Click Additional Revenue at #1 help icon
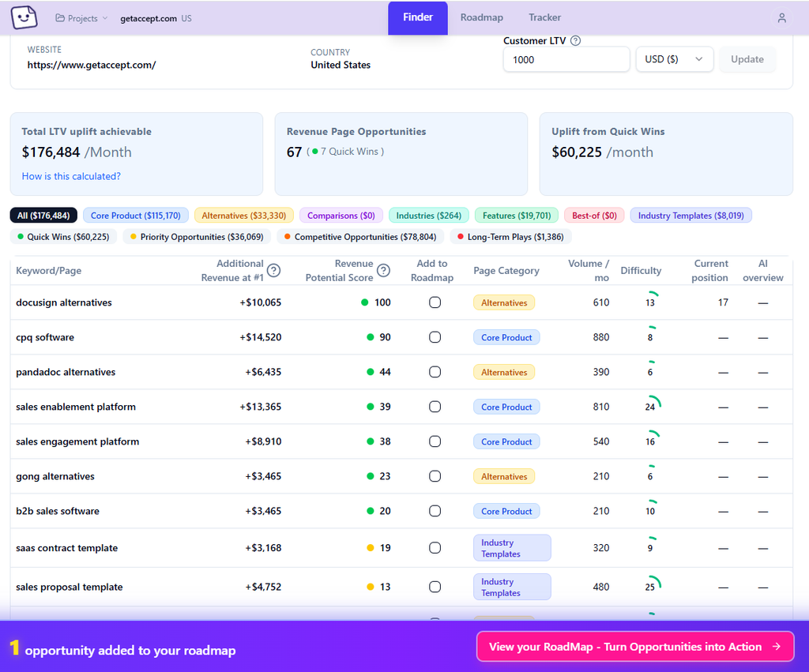The height and width of the screenshot is (672, 809). 274,270
